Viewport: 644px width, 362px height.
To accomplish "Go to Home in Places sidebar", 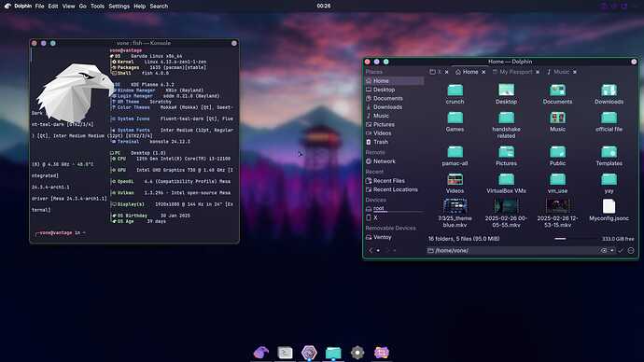I will tap(394, 81).
